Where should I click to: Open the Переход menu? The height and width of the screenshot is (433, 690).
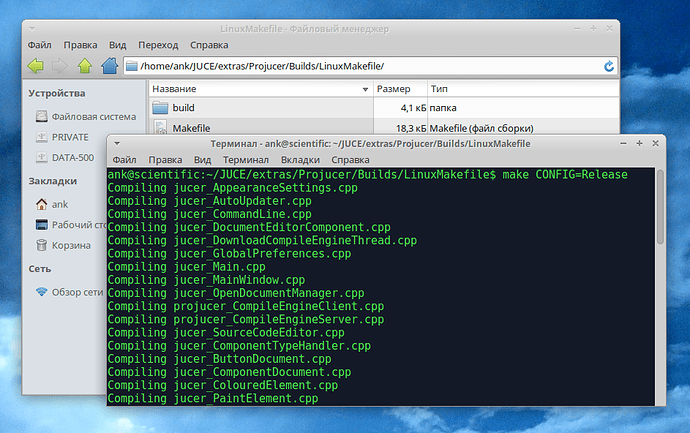[x=158, y=45]
